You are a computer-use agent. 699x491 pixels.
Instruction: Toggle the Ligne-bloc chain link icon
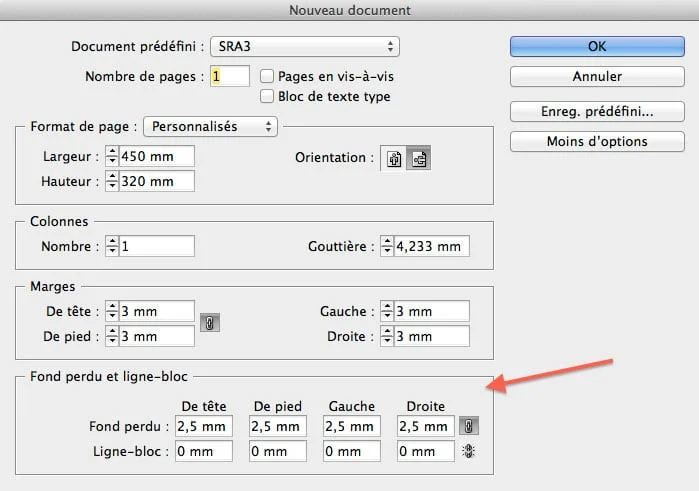click(467, 451)
